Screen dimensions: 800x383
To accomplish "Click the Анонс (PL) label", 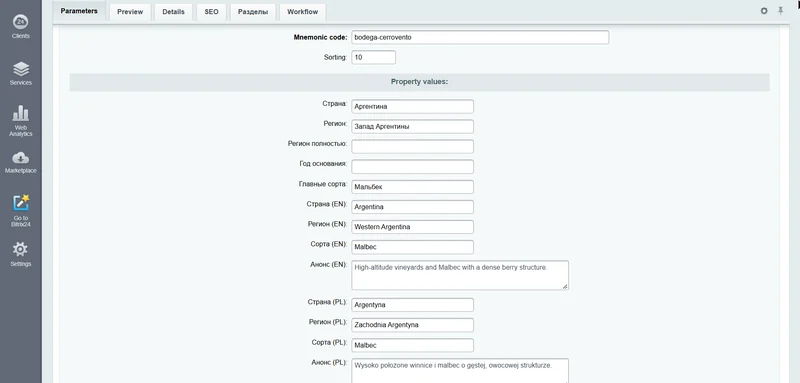I will 329,362.
